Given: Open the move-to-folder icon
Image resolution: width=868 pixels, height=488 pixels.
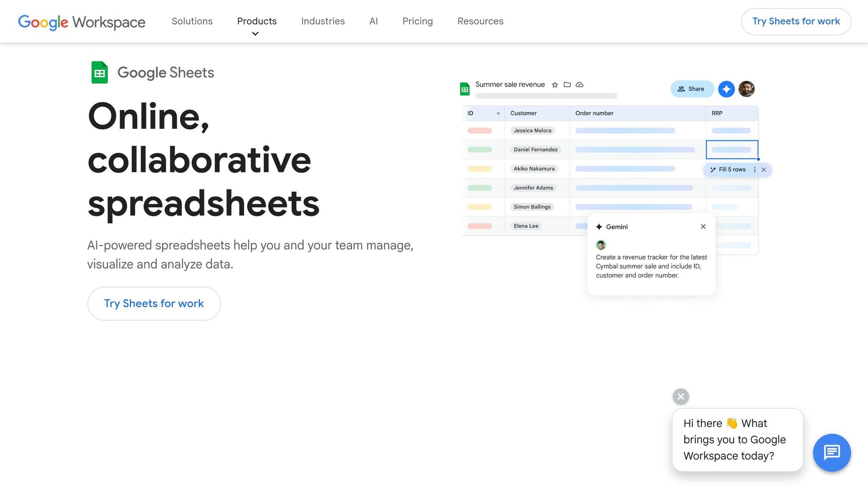Looking at the screenshot, I should point(567,84).
